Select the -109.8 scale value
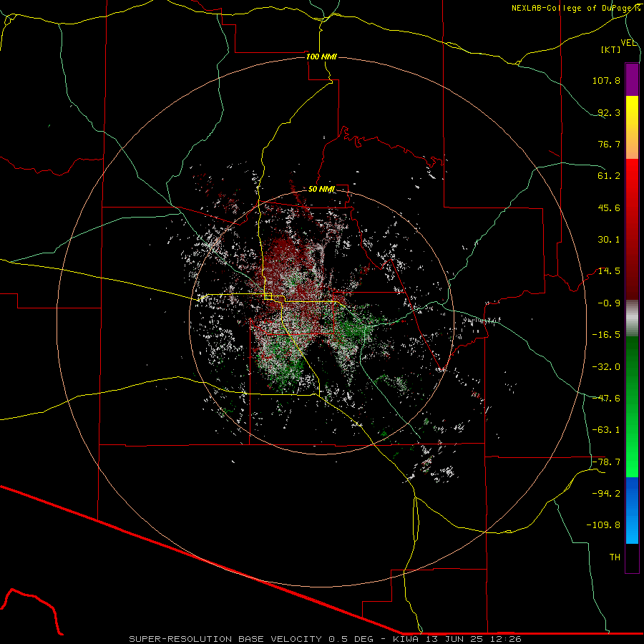This screenshot has width=644, height=644. [603, 525]
